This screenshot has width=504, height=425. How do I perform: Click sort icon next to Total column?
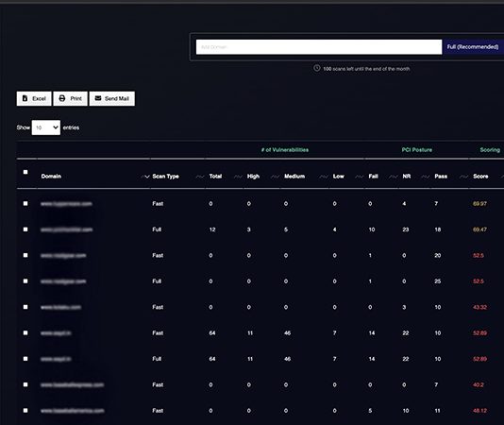238,177
